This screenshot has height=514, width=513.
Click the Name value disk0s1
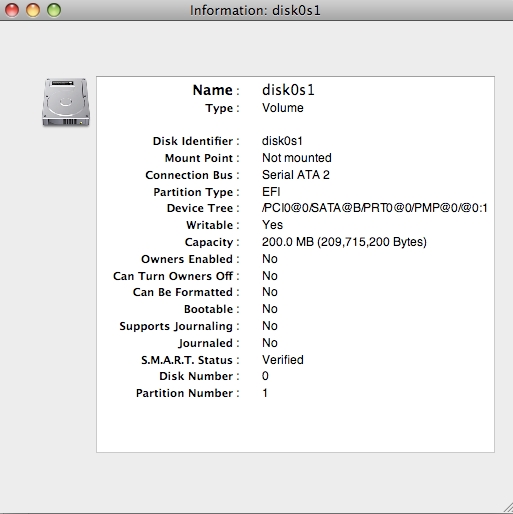[288, 90]
